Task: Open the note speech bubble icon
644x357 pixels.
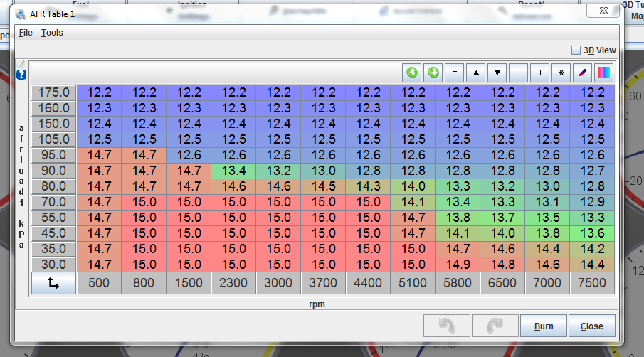Action: point(21,64)
